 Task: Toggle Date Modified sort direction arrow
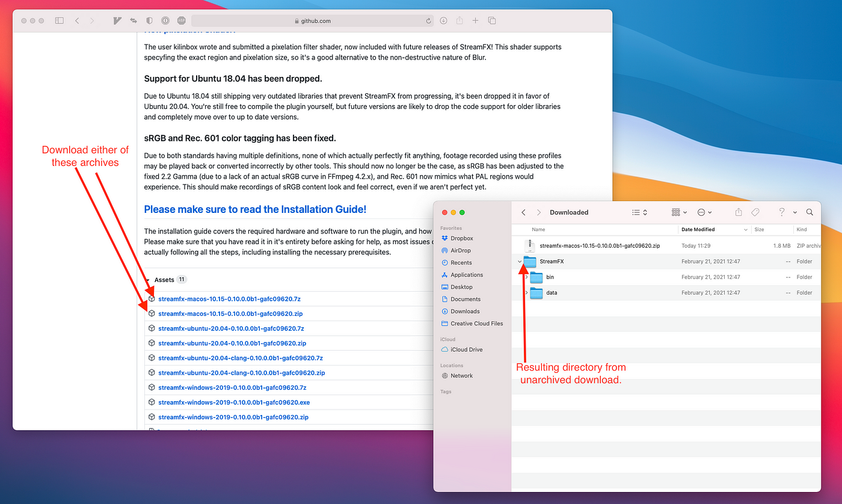point(746,230)
